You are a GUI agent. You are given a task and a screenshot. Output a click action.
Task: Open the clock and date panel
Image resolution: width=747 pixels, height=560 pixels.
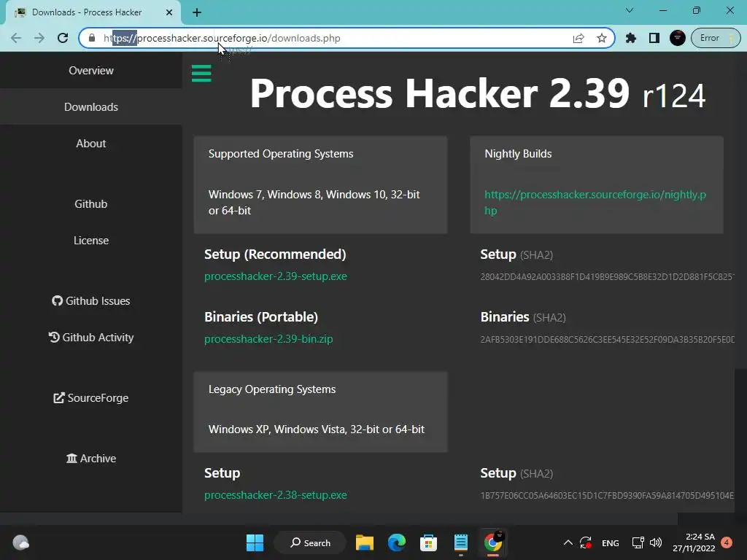click(694, 542)
